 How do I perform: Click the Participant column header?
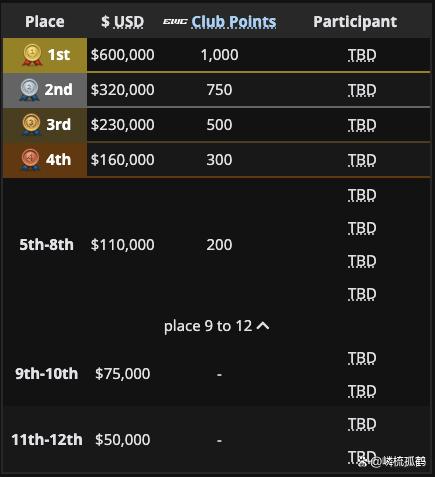coord(355,22)
